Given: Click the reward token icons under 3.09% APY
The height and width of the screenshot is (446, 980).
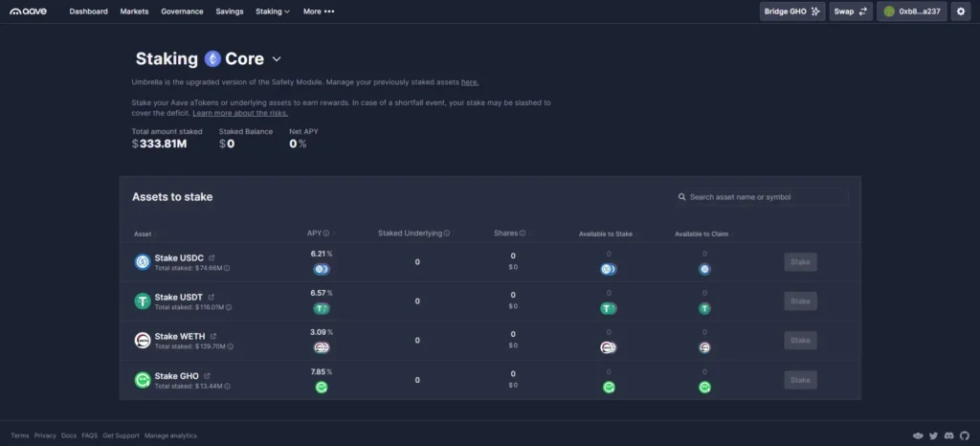Looking at the screenshot, I should (322, 348).
